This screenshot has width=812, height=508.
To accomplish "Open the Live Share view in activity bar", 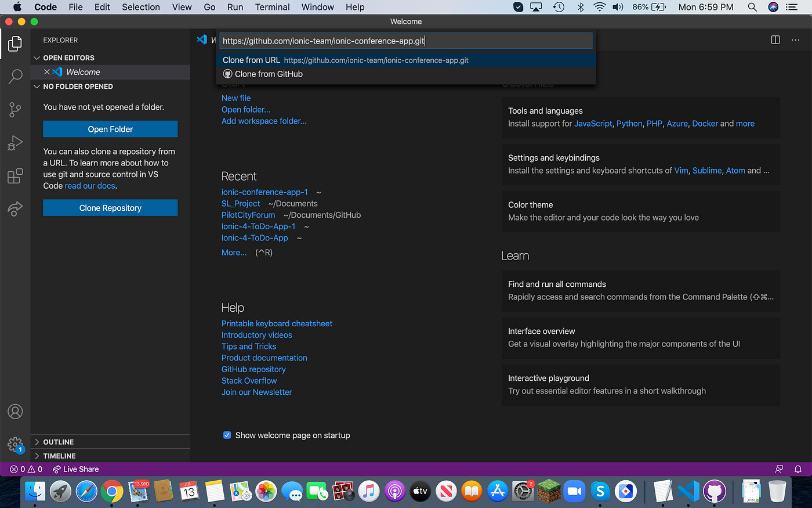I will pos(15,209).
